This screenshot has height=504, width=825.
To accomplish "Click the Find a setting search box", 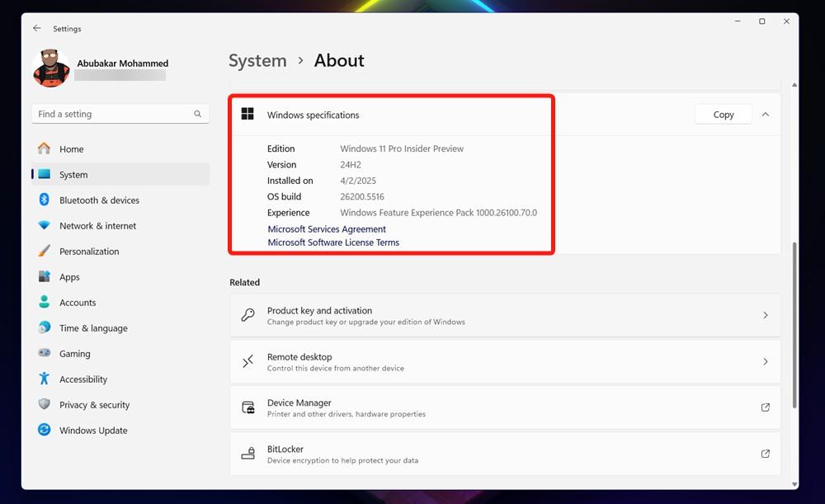I will click(120, 114).
